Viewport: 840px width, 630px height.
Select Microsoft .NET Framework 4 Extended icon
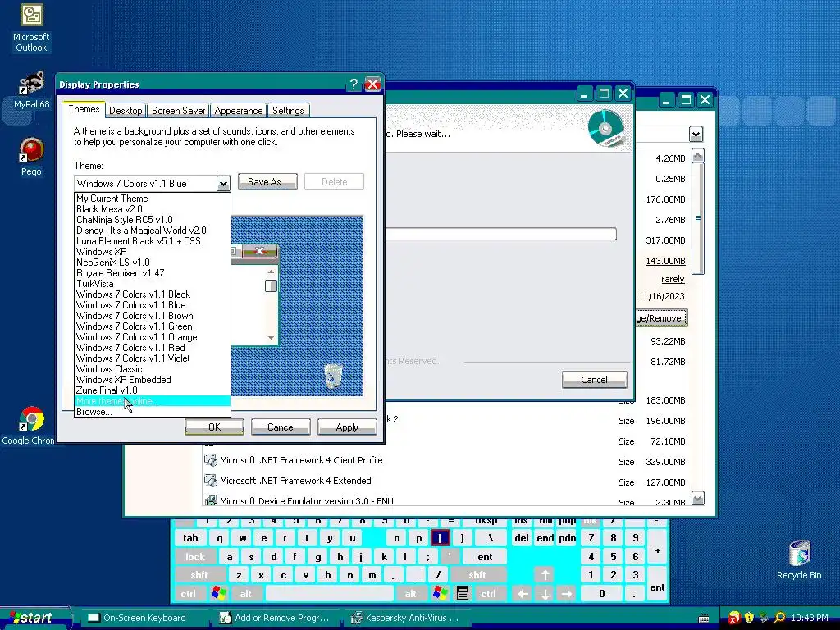coord(211,481)
